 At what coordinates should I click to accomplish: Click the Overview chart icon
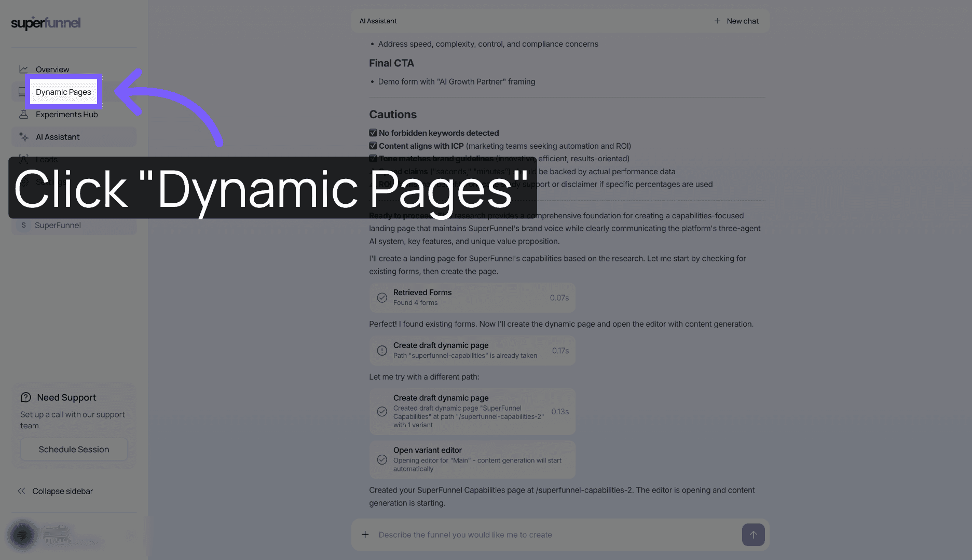pos(23,69)
